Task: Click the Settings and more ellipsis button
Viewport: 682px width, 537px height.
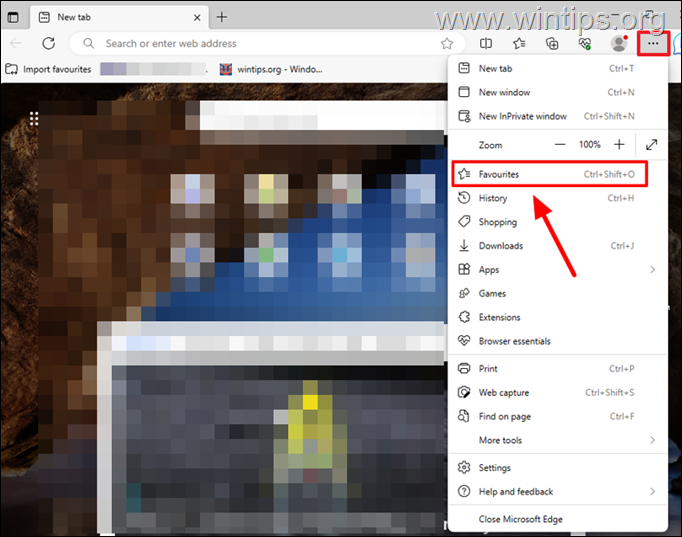Action: (653, 43)
